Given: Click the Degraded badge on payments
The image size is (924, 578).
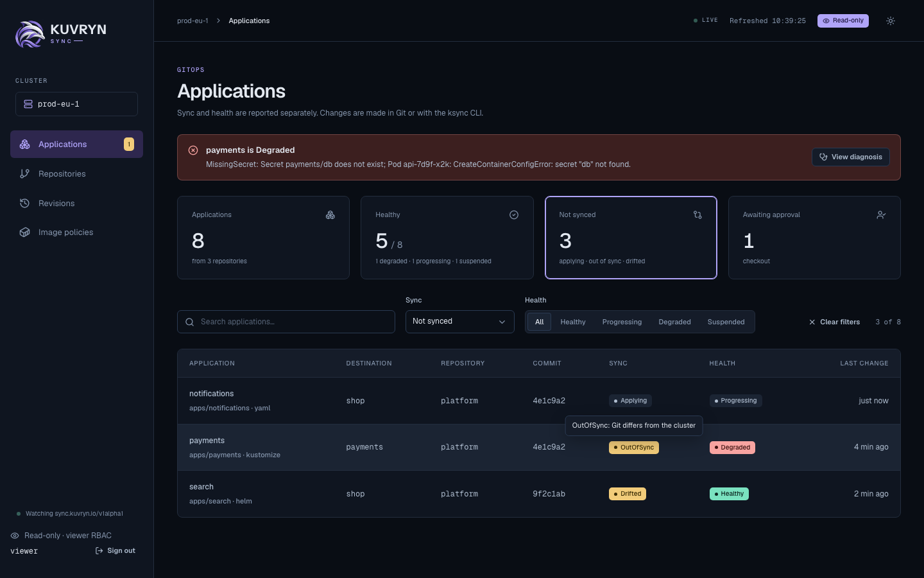Looking at the screenshot, I should pos(732,448).
